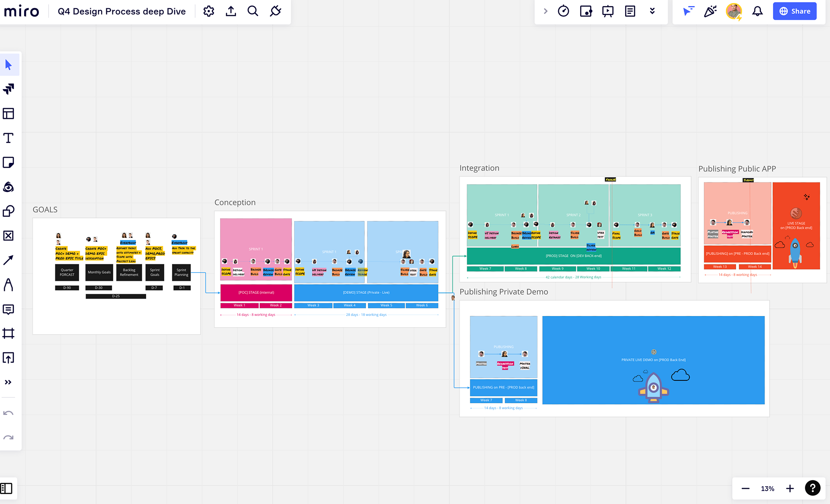Select the Shapes tool

[9, 211]
